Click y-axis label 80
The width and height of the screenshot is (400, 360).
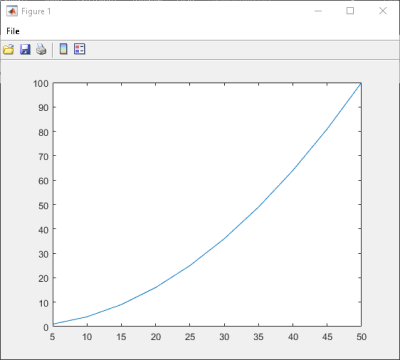point(43,132)
